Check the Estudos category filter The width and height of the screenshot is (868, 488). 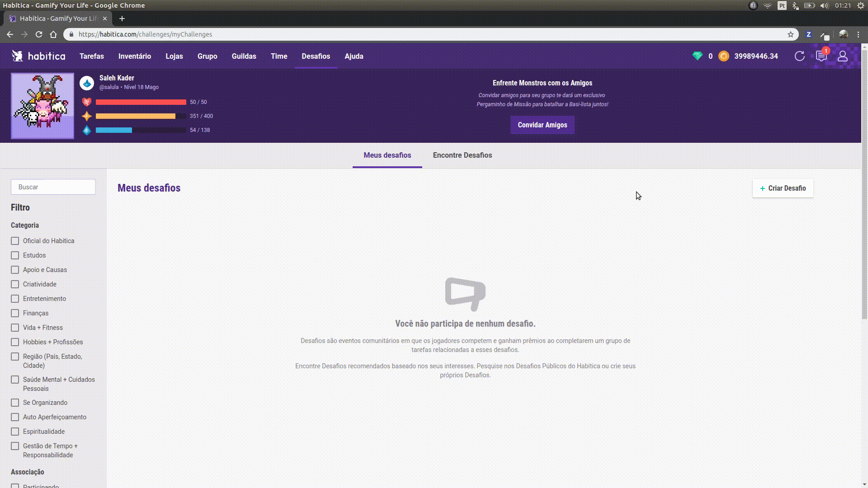tap(15, 255)
